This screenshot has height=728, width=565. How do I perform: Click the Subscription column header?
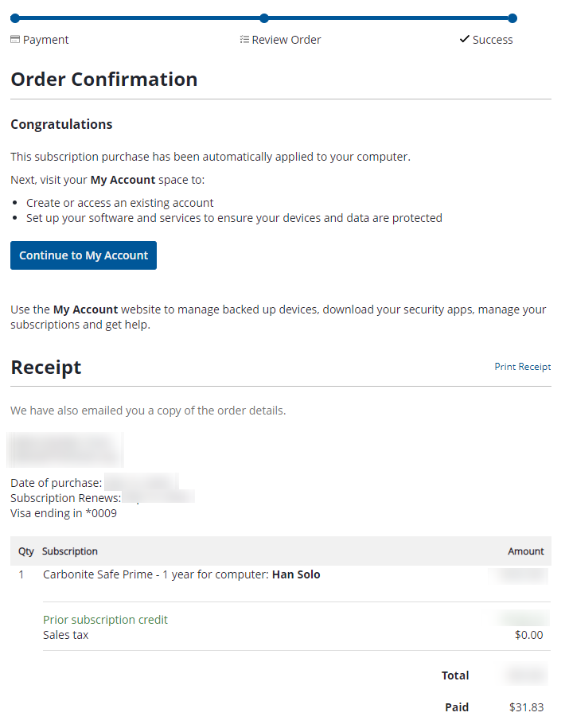tap(70, 551)
